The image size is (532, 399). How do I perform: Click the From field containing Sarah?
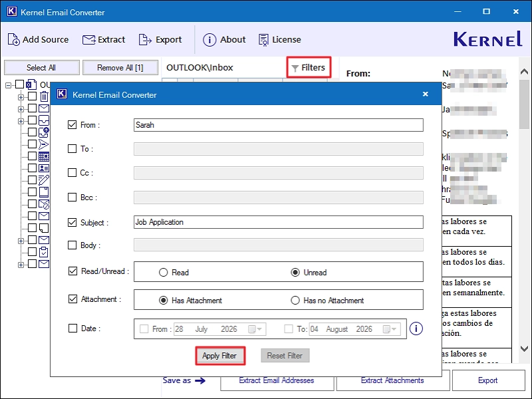tap(278, 125)
